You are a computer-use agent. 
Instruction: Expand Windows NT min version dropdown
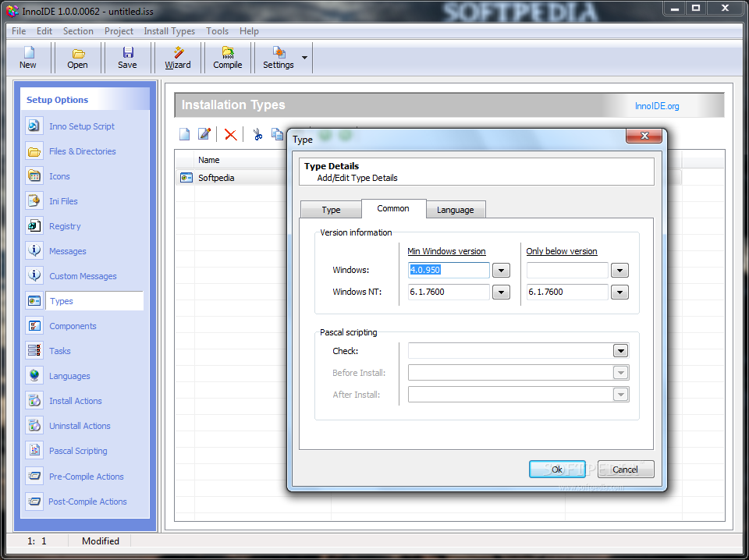(x=501, y=292)
